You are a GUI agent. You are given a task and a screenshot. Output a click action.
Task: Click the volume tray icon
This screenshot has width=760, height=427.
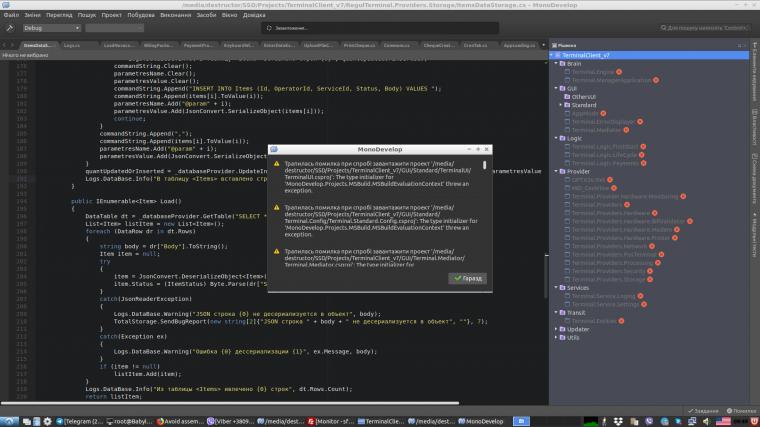[x=706, y=422]
